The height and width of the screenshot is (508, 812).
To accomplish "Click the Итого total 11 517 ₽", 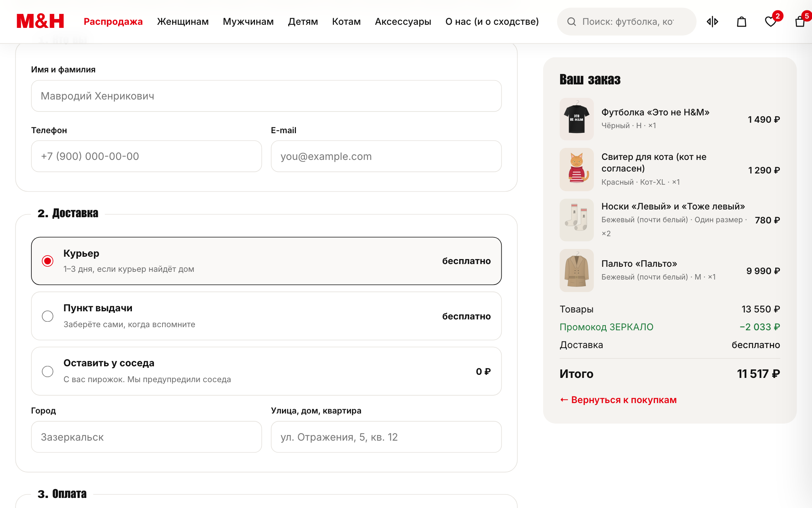I will [x=670, y=374].
